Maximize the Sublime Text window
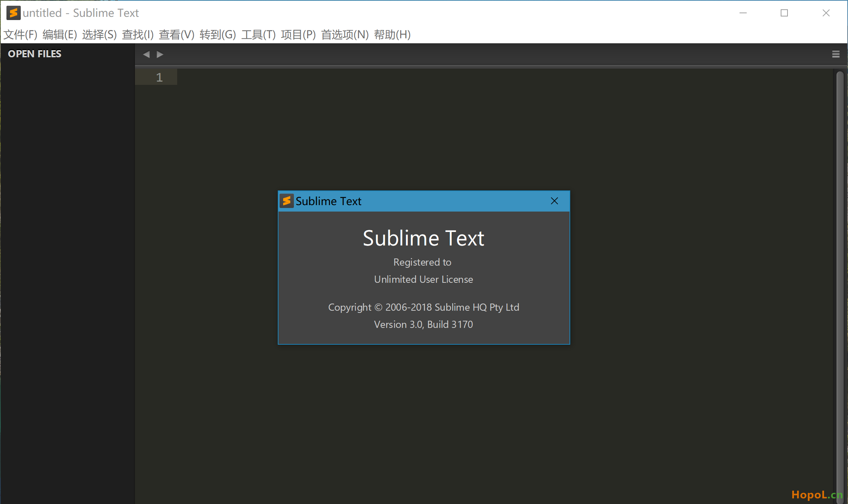Screen dimensions: 848x504 pyautogui.click(x=784, y=13)
